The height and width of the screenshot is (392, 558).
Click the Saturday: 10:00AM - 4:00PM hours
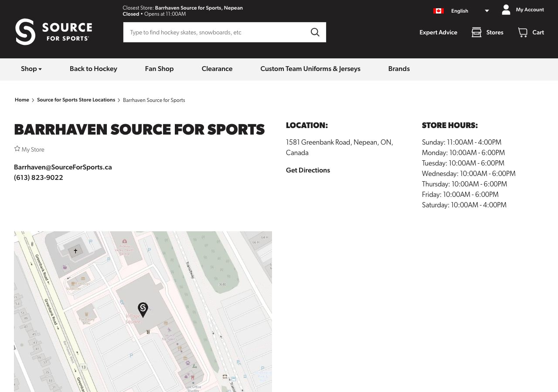click(464, 205)
